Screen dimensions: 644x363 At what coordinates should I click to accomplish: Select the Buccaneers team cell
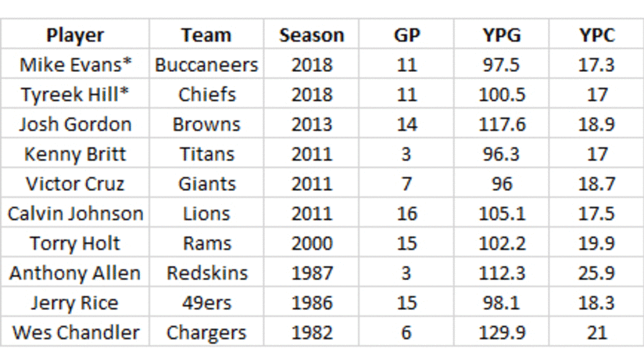[x=206, y=65]
